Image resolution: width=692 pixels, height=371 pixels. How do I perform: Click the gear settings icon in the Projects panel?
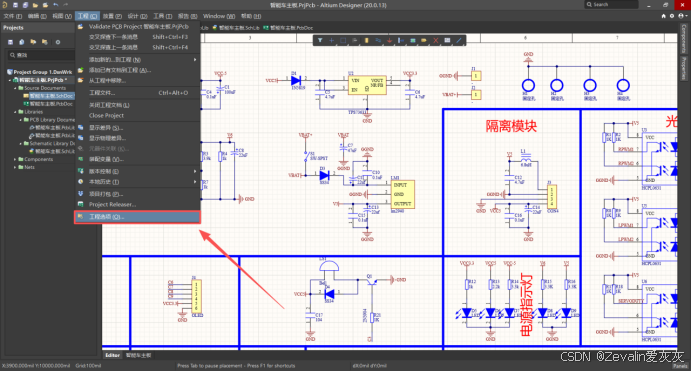(x=57, y=42)
